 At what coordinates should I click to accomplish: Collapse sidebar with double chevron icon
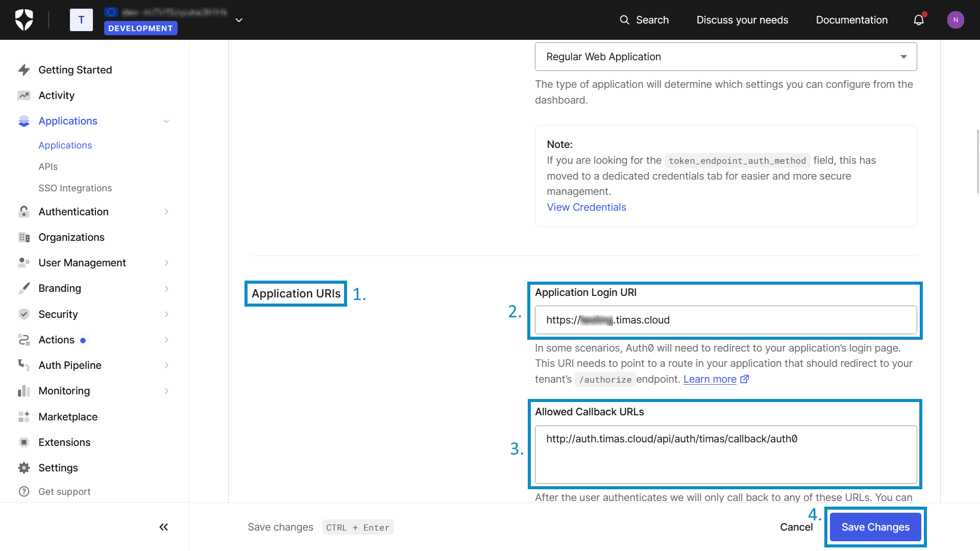pos(163,527)
